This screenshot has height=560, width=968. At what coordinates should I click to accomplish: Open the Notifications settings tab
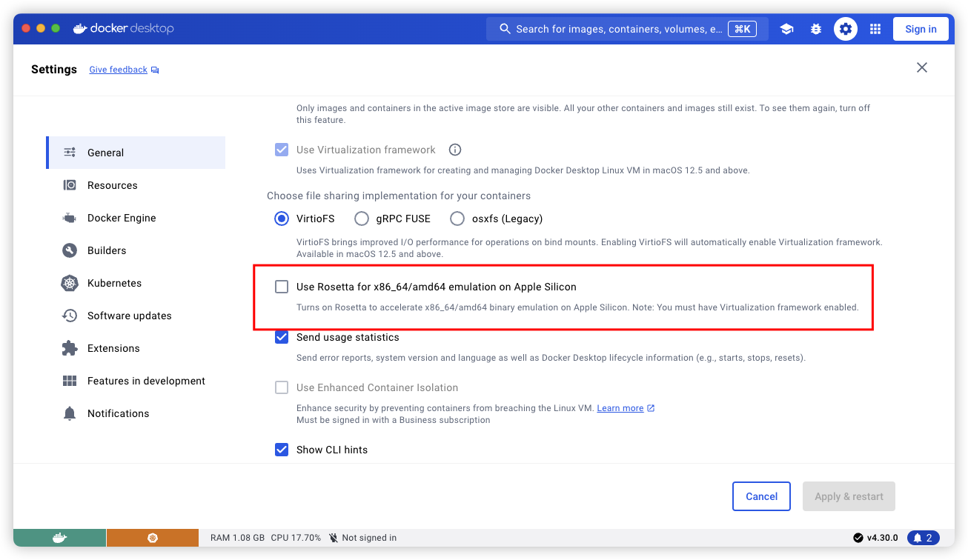coord(136,413)
